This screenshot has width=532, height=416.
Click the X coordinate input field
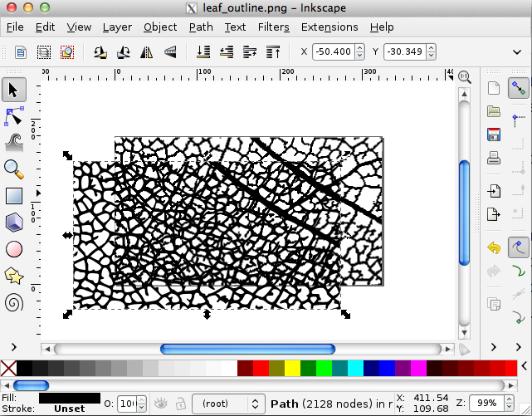click(332, 52)
